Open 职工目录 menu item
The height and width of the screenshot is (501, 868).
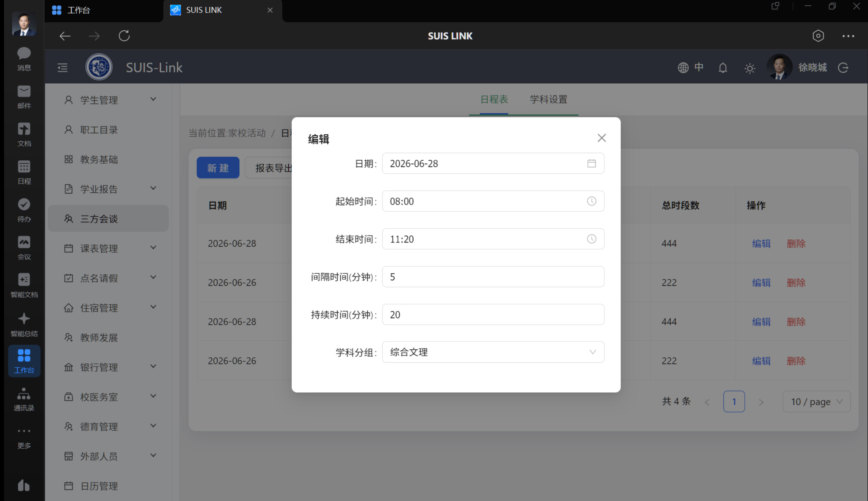click(x=108, y=130)
